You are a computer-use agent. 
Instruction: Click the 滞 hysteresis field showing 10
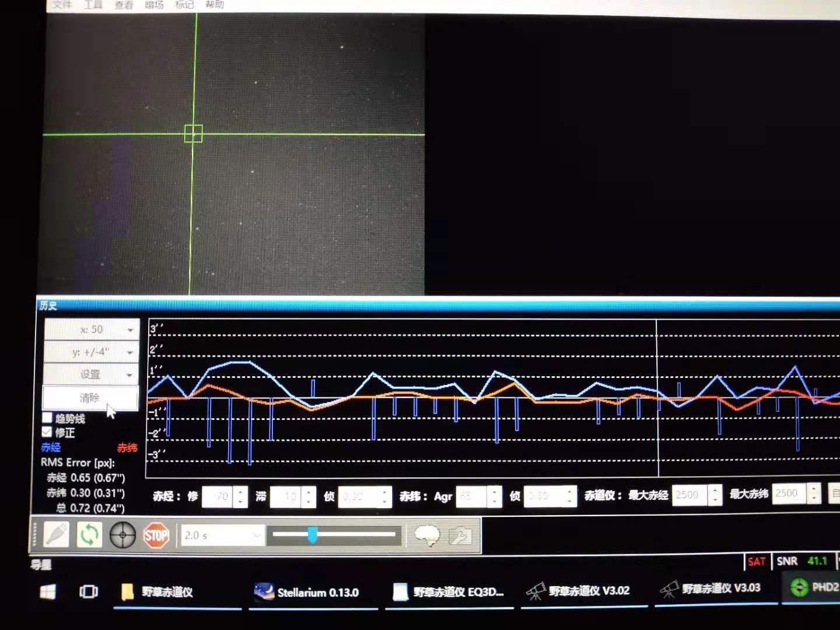click(x=286, y=496)
